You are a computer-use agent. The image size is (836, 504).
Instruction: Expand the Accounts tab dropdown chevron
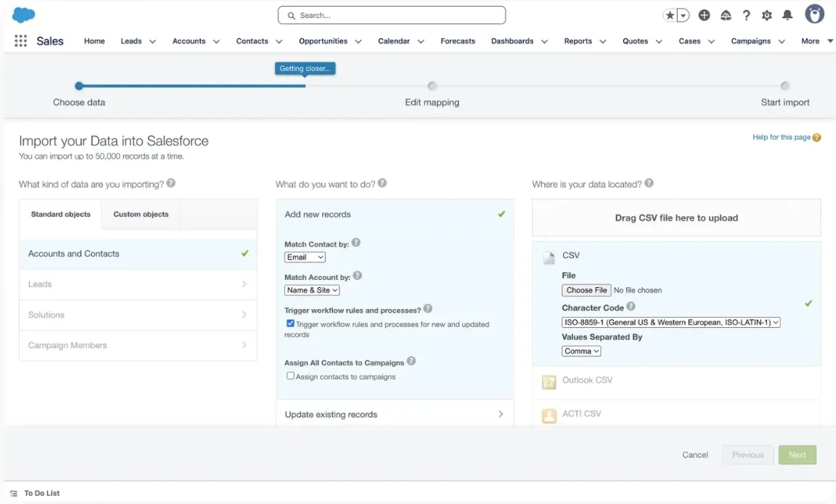[216, 41]
